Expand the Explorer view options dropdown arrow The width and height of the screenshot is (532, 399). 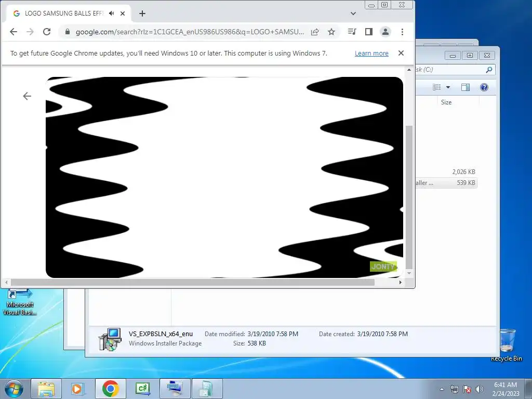click(x=448, y=87)
